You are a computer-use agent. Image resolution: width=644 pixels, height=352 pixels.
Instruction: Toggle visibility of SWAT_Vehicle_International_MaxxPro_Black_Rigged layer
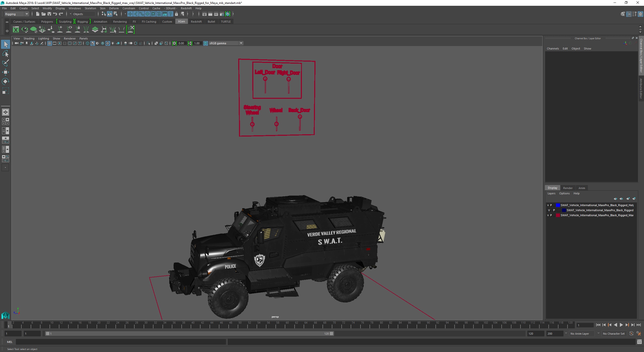(x=548, y=210)
